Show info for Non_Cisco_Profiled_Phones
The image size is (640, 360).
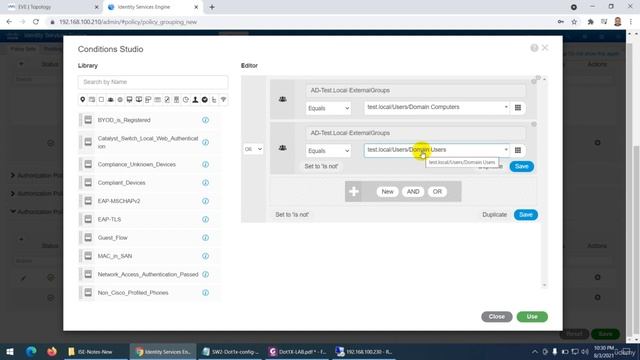click(205, 293)
